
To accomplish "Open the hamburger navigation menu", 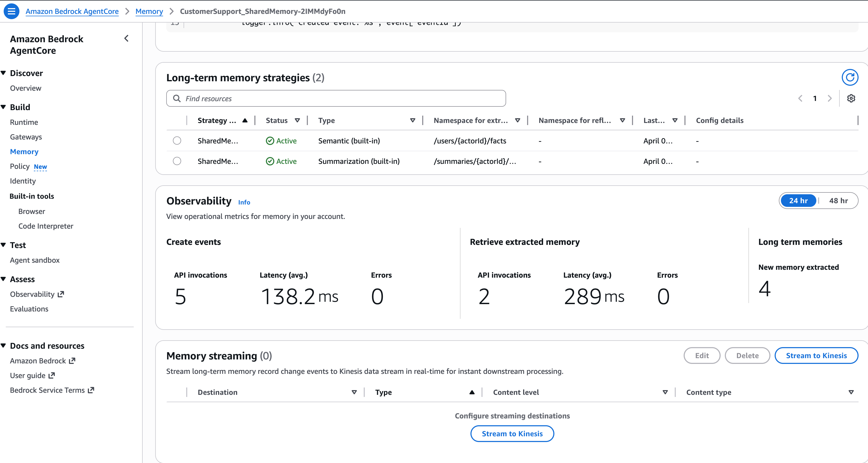I will pos(11,11).
